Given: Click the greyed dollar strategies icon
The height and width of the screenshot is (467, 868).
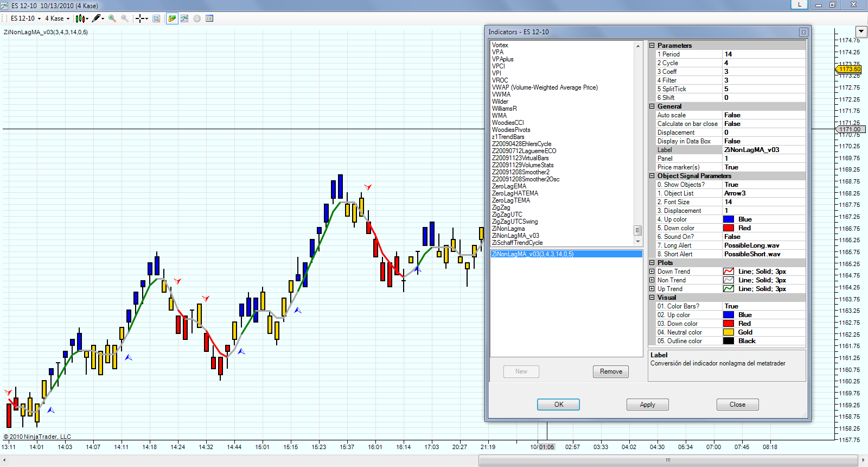Looking at the screenshot, I should point(197,18).
